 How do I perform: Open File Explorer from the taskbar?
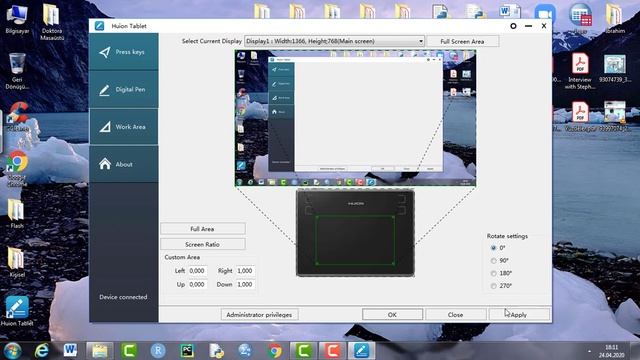pyautogui.click(x=100, y=351)
